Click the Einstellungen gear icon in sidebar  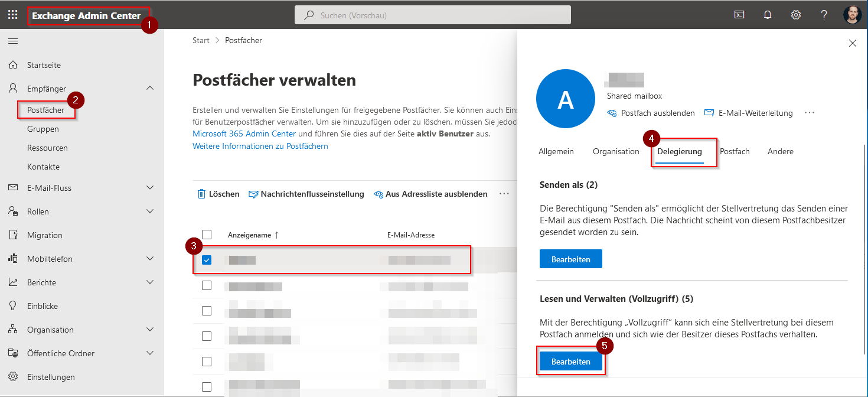(13, 377)
